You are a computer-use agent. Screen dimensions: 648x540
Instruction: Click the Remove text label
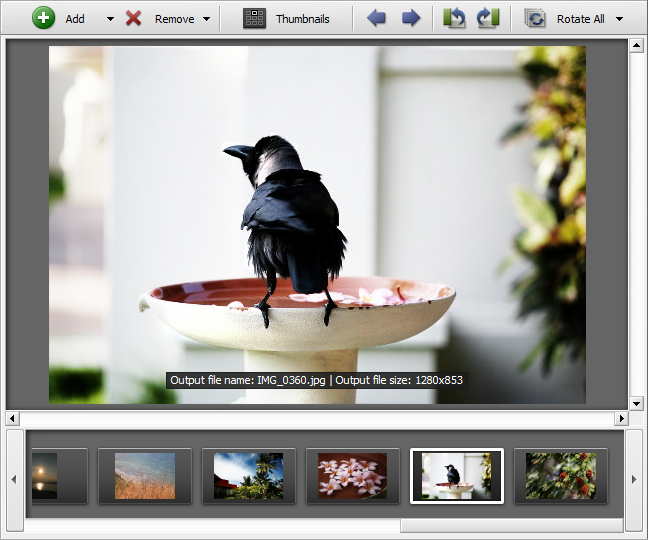pyautogui.click(x=174, y=19)
